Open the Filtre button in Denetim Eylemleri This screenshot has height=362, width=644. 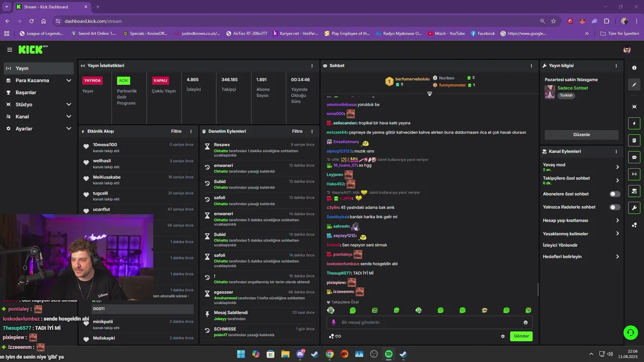point(297,131)
